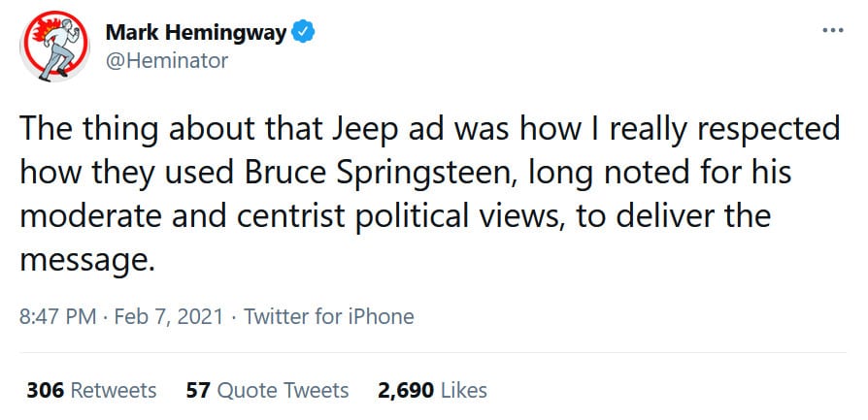Click the 8:47 PM timestamp
Image resolution: width=868 pixels, height=420 pixels.
54,316
